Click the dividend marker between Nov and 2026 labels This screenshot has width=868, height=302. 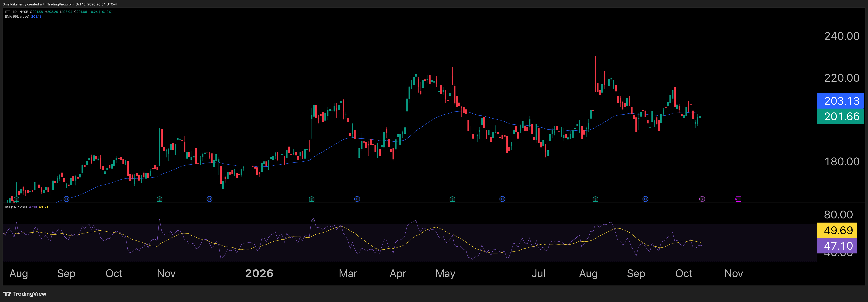click(x=210, y=199)
